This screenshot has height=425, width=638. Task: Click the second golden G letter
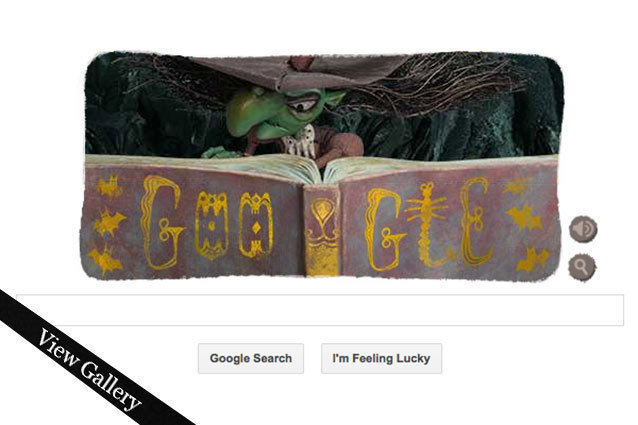point(384,230)
